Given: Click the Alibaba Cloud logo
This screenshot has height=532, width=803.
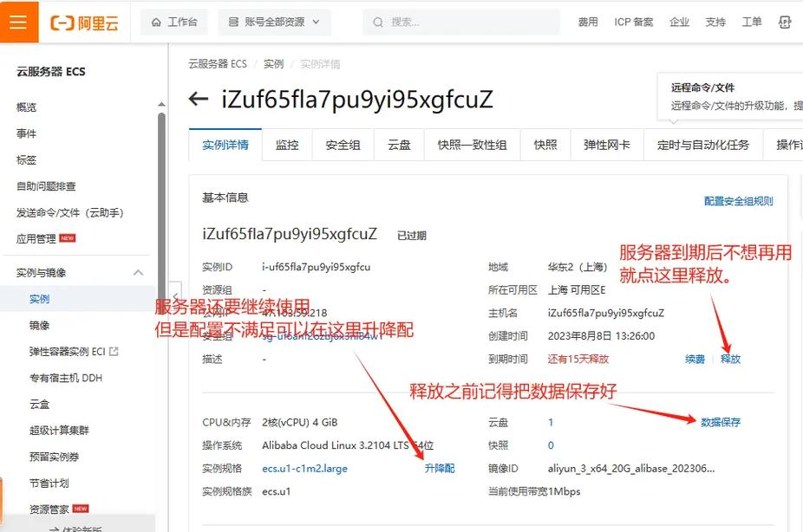Looking at the screenshot, I should click(x=84, y=23).
